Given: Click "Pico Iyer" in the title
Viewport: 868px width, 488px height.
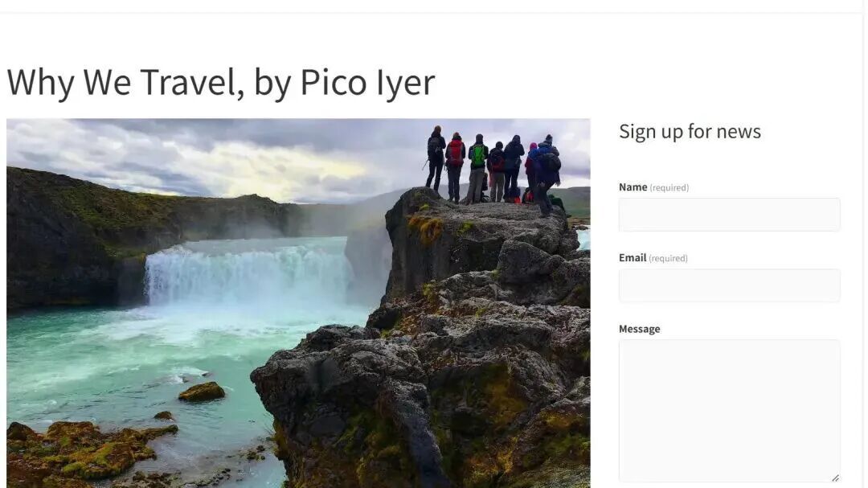Looking at the screenshot, I should pyautogui.click(x=367, y=82).
